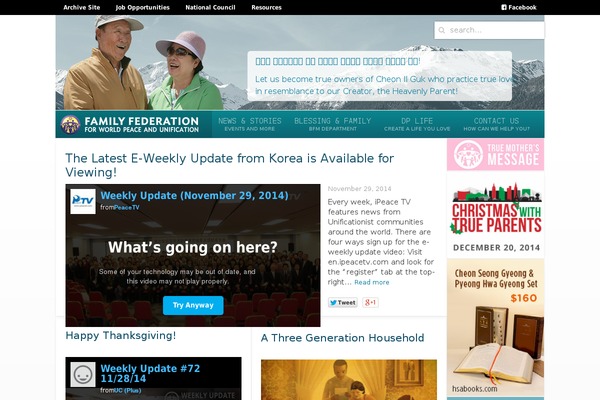Open the Contact Us tab
The height and width of the screenshot is (400, 600).
[x=496, y=124]
